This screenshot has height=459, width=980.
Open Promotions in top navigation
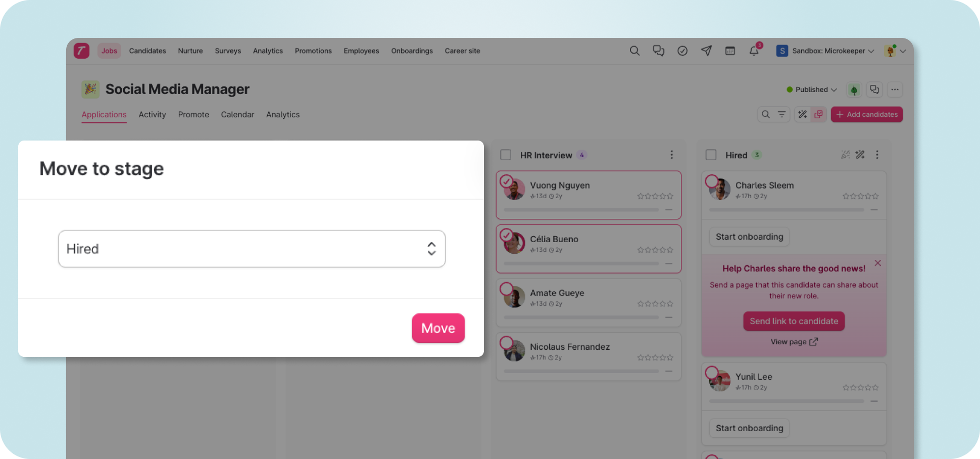pos(313,51)
